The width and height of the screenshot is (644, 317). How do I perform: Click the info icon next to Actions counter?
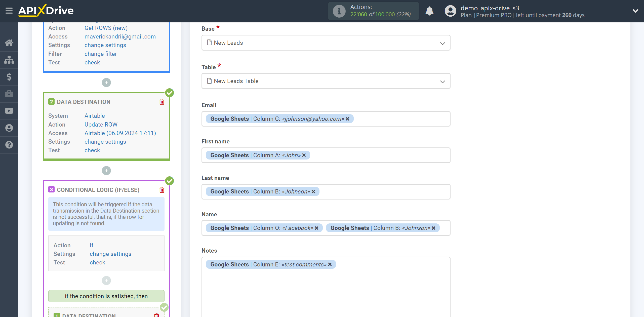[339, 11]
